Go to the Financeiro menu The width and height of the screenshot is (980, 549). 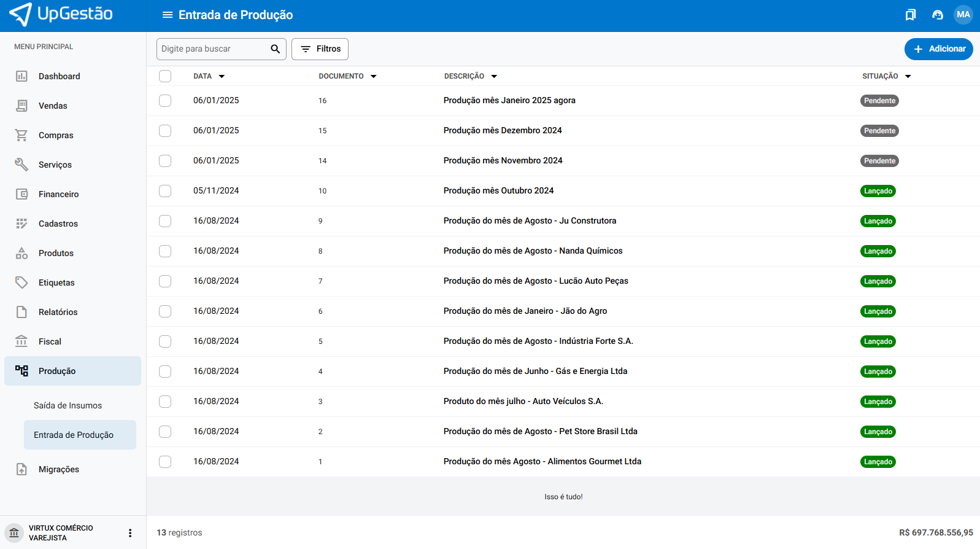pyautogui.click(x=58, y=194)
